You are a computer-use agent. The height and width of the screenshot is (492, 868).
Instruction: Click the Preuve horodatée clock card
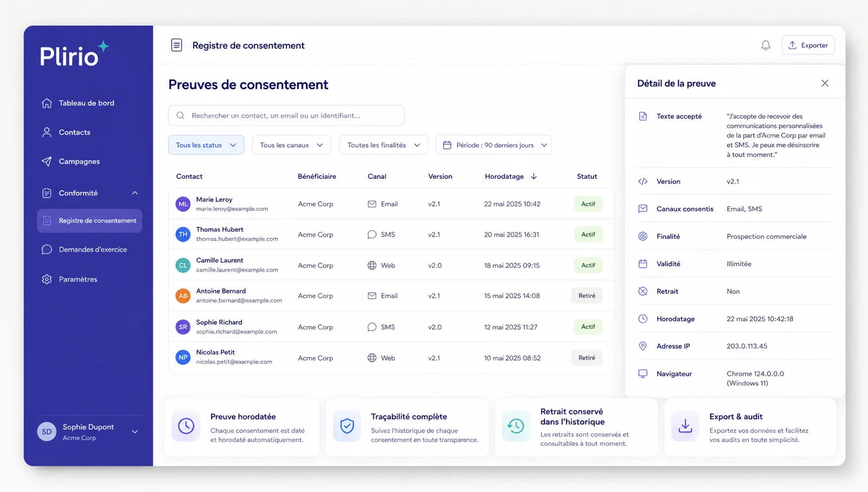click(x=241, y=427)
